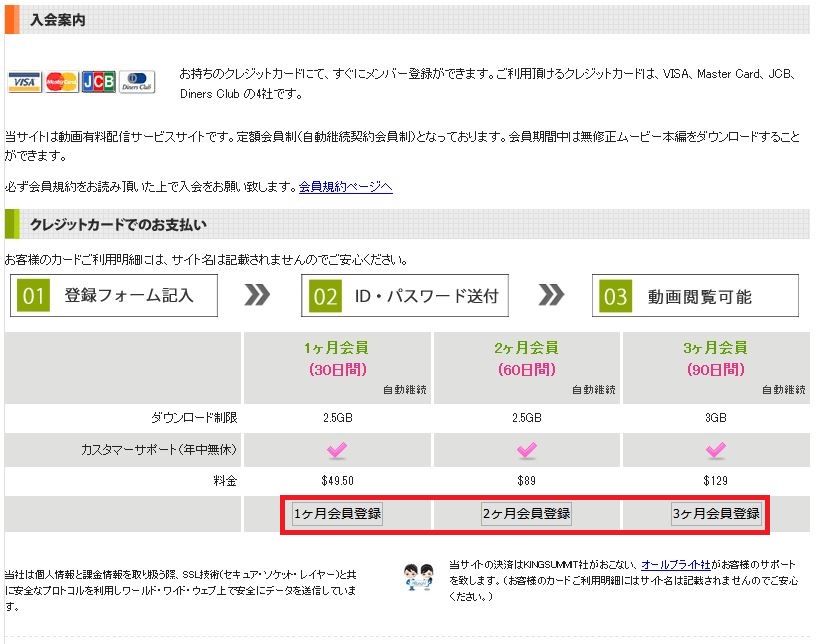Click the 入会案内 section heading
This screenshot has height=644, width=817.
58,20
